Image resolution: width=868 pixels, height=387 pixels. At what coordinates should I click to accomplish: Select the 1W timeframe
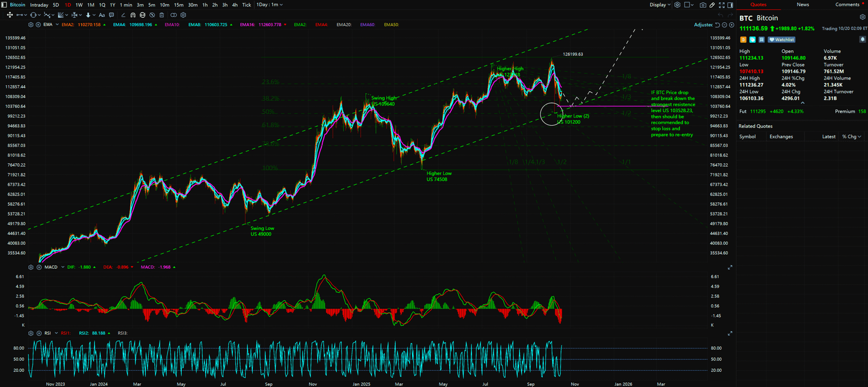[79, 5]
